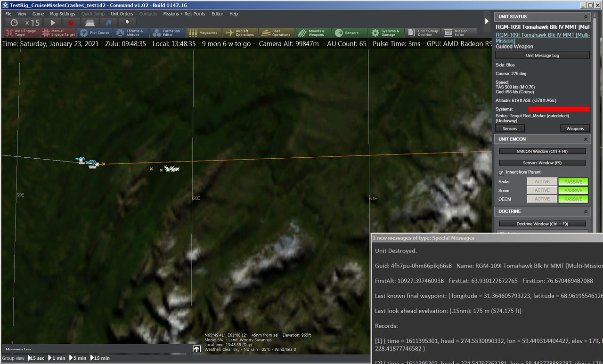Open the Unit Orders menu

click(x=122, y=14)
